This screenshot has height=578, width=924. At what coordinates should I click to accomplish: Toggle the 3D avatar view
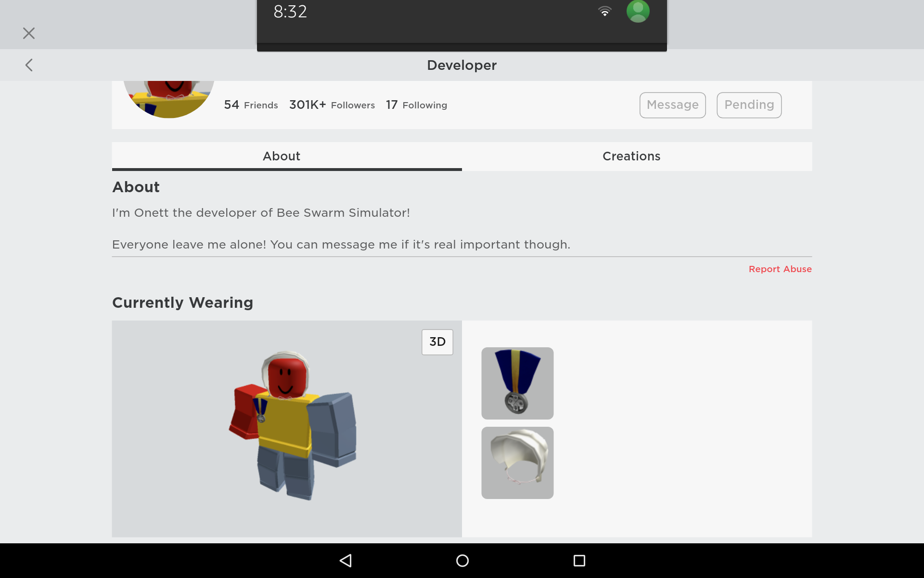tap(437, 342)
